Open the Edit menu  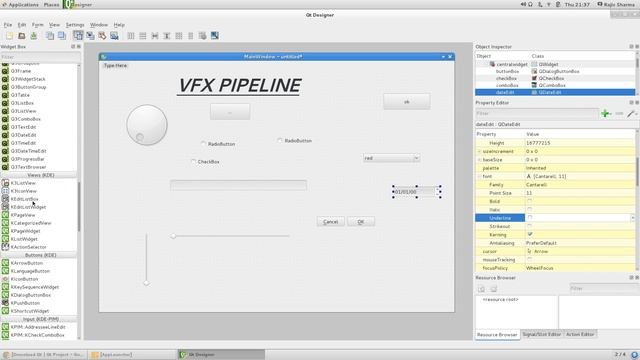point(22,25)
